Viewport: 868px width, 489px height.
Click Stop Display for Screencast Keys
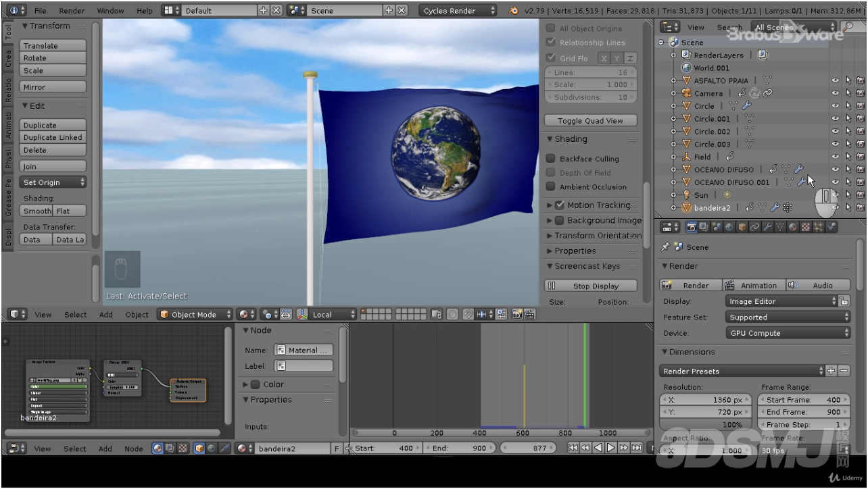pos(590,286)
